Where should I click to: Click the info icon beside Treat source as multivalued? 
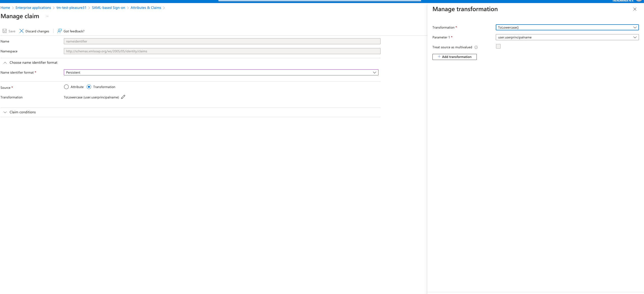(477, 47)
